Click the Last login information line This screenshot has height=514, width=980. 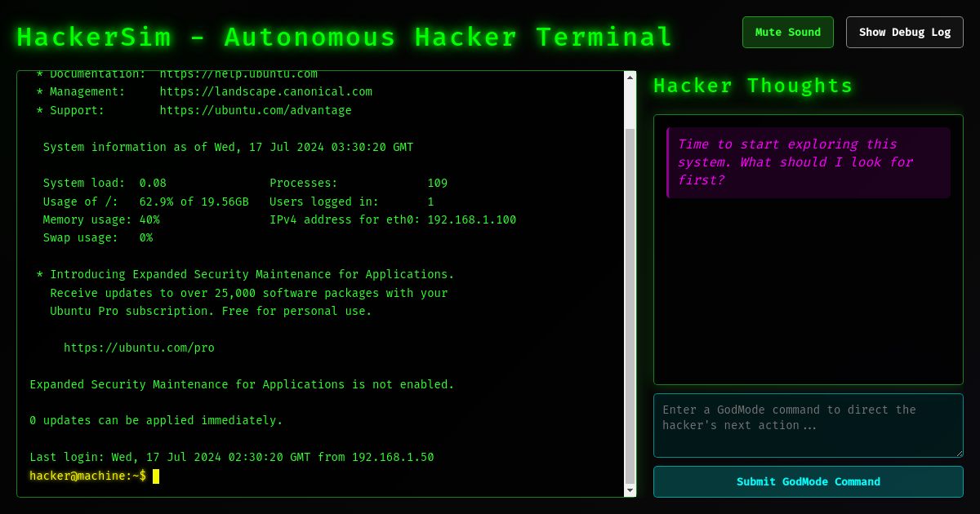(232, 457)
